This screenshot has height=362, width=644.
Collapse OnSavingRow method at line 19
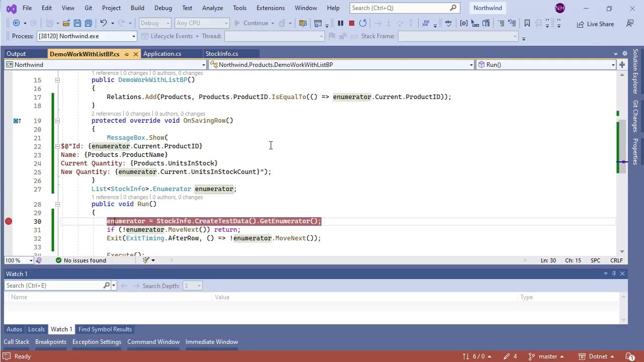pos(57,121)
